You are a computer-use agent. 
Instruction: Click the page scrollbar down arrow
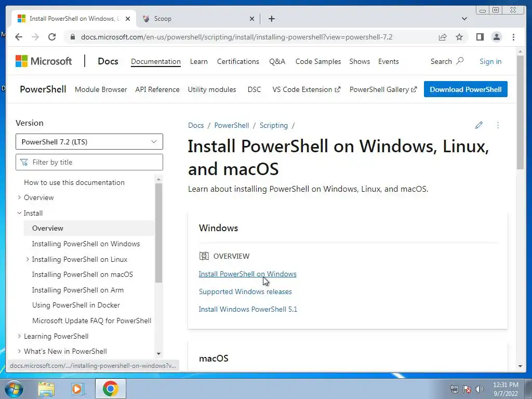[520, 366]
